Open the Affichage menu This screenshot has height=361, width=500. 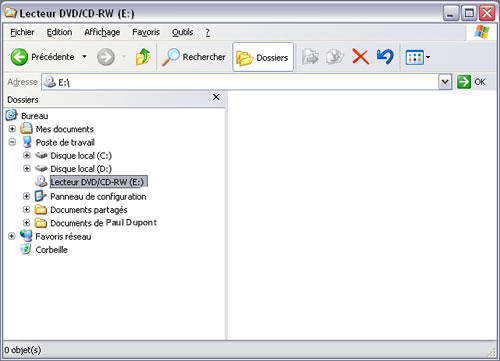click(102, 32)
